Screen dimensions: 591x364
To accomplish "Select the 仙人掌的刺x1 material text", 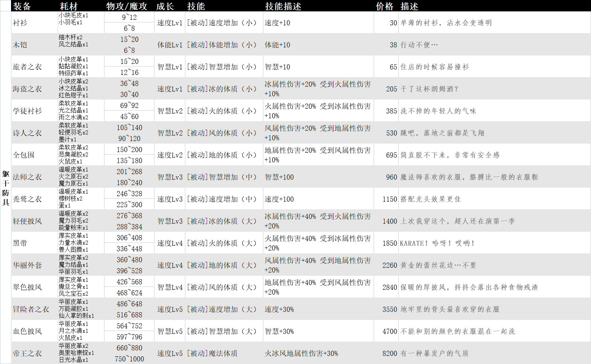I will 76,316.
